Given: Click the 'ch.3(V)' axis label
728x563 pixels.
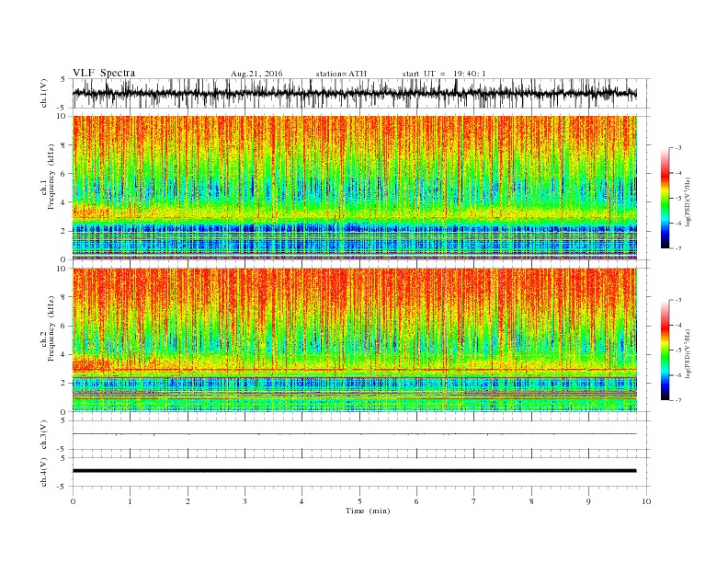Looking at the screenshot, I should pyautogui.click(x=44, y=435).
